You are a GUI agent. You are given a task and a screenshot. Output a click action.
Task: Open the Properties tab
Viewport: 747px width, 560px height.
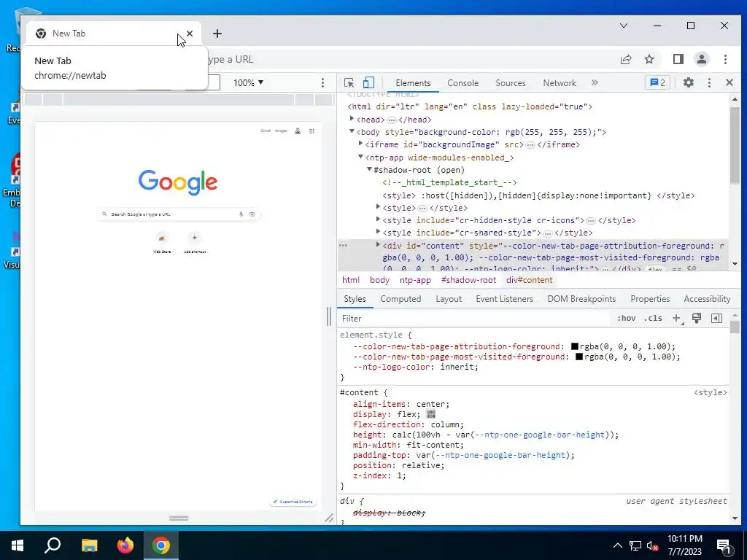(650, 298)
